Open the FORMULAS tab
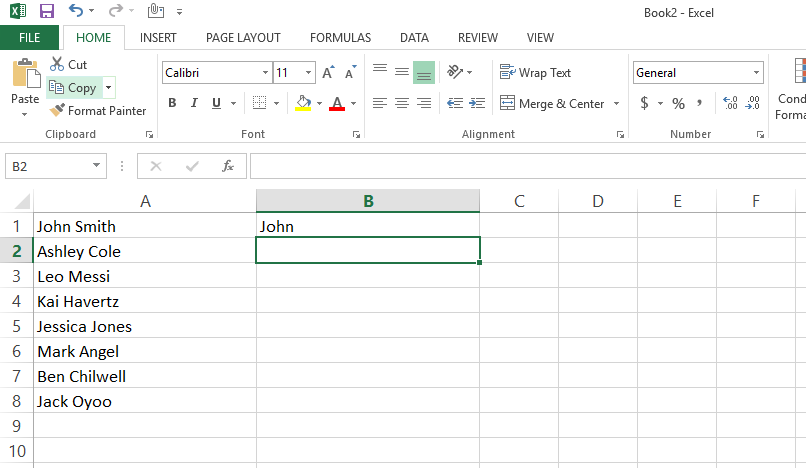806x468 pixels. pos(340,38)
